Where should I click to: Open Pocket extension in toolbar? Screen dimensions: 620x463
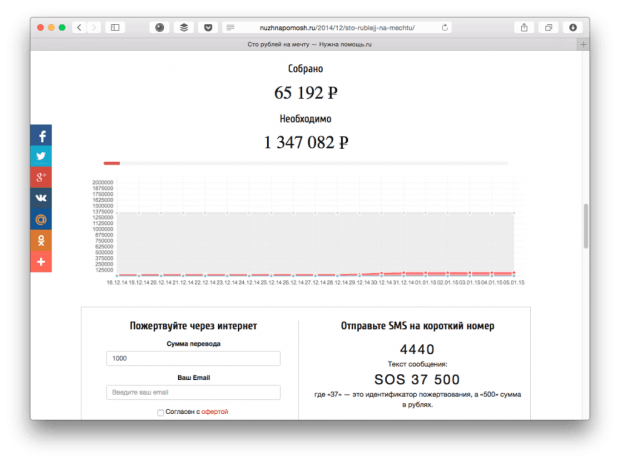coord(207,27)
